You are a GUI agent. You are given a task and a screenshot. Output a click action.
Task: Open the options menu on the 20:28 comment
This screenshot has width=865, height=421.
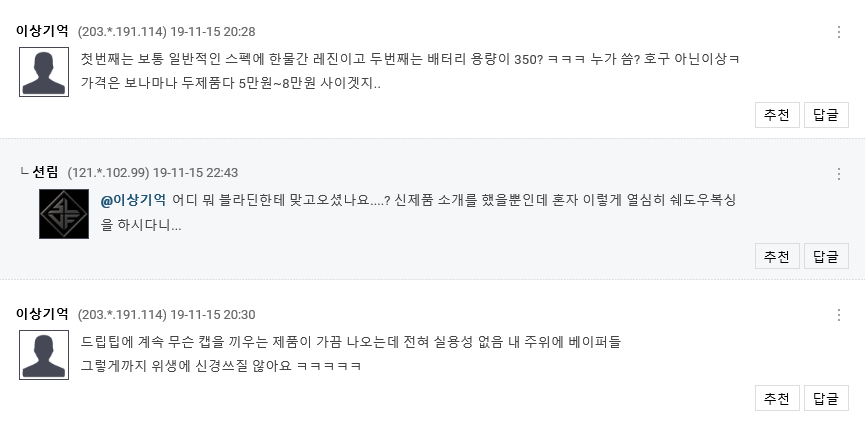(x=839, y=32)
